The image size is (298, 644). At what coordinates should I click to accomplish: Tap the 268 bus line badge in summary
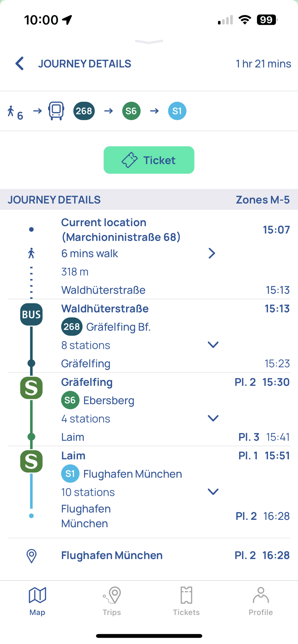click(84, 111)
